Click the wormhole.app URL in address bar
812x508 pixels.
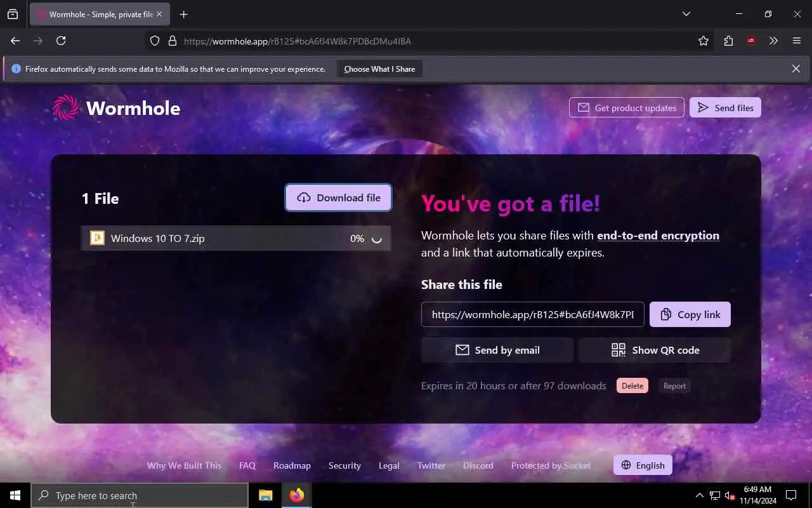[298, 41]
